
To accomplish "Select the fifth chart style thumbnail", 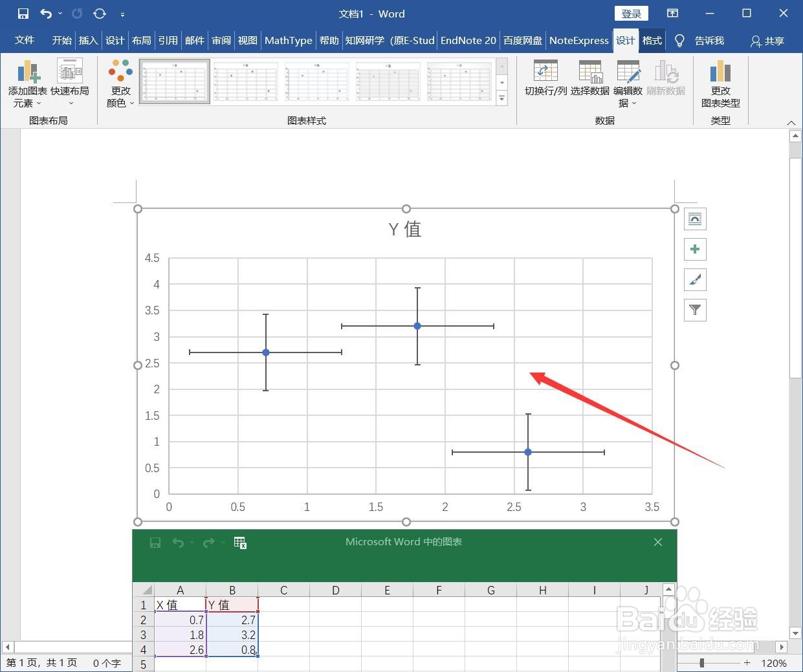I will coord(459,81).
